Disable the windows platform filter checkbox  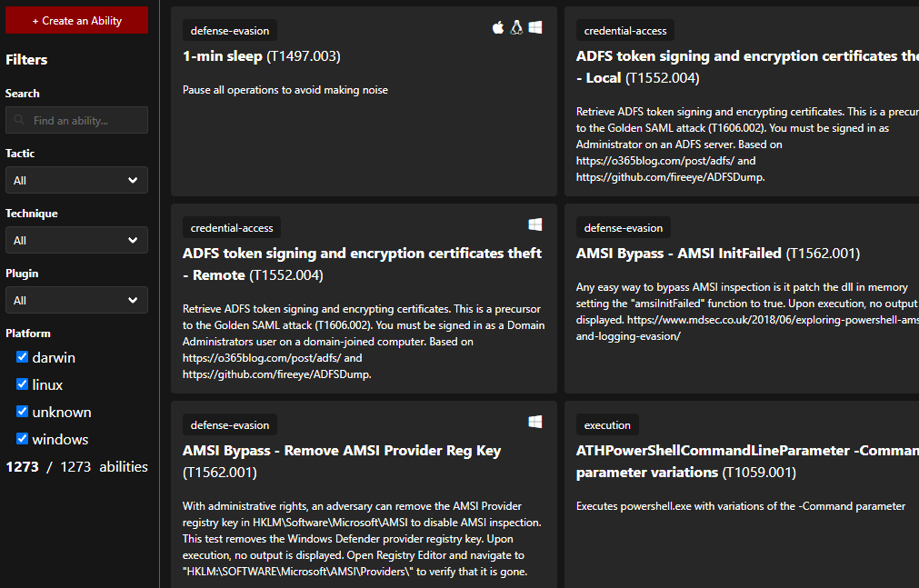pos(23,439)
